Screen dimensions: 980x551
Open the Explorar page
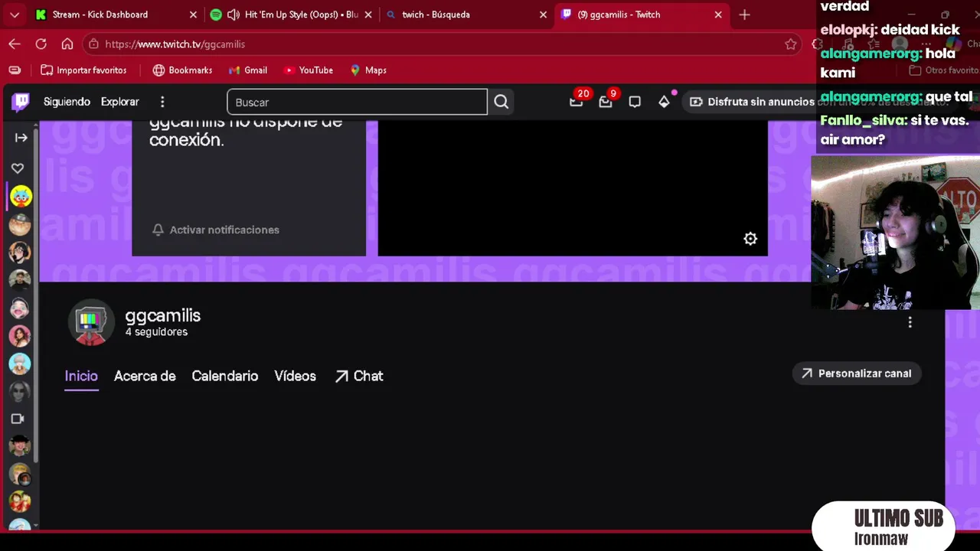point(120,102)
